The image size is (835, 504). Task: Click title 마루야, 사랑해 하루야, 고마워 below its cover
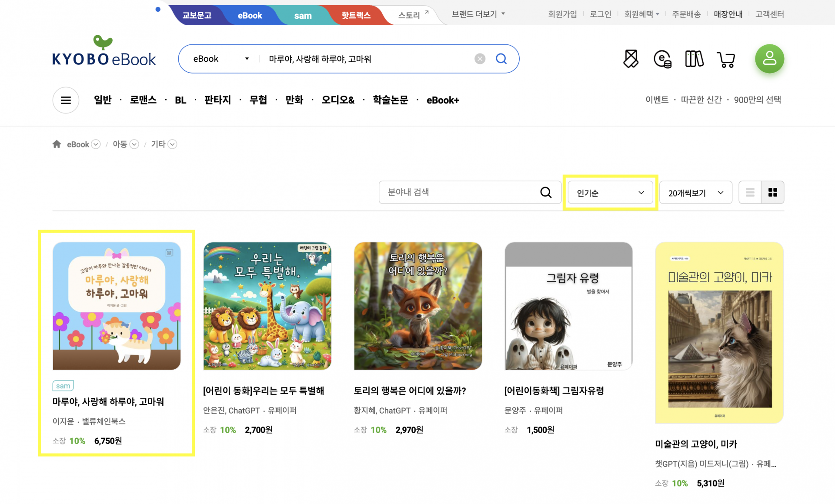pyautogui.click(x=108, y=402)
